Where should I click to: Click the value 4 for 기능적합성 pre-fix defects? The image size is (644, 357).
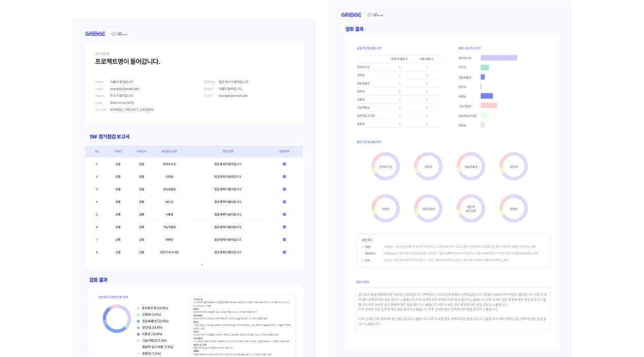400,107
